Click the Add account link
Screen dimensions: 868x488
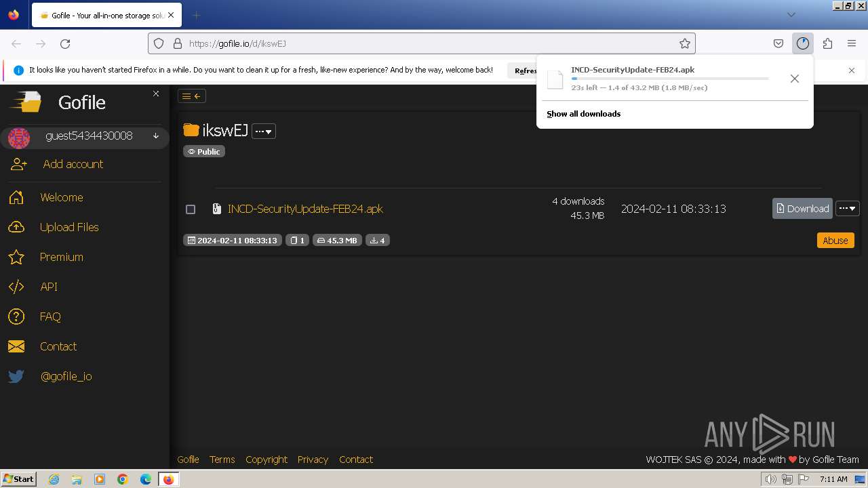click(73, 164)
